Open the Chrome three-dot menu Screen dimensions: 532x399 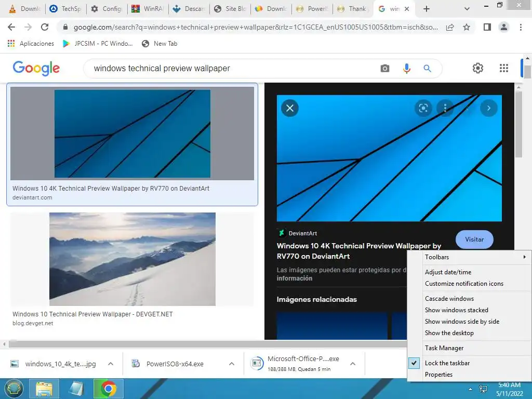(521, 27)
